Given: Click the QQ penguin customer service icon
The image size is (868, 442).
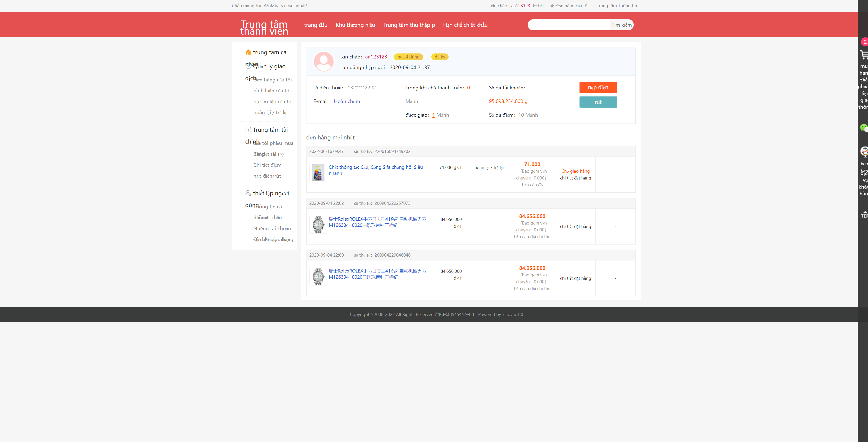Looking at the screenshot, I should coord(864,151).
